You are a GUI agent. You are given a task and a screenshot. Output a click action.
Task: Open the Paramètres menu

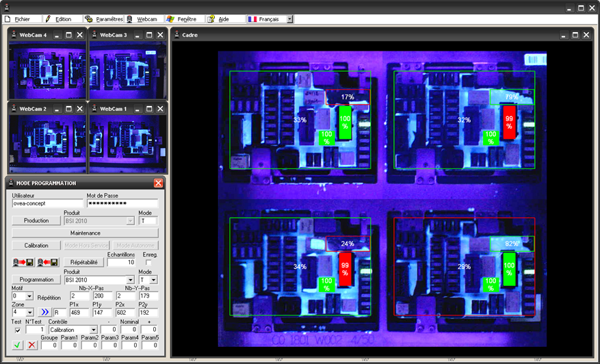tap(104, 18)
